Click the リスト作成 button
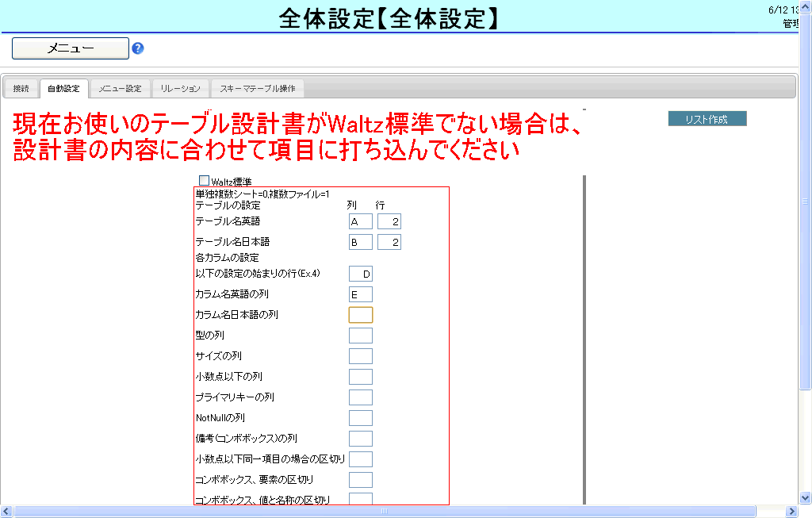 707,119
